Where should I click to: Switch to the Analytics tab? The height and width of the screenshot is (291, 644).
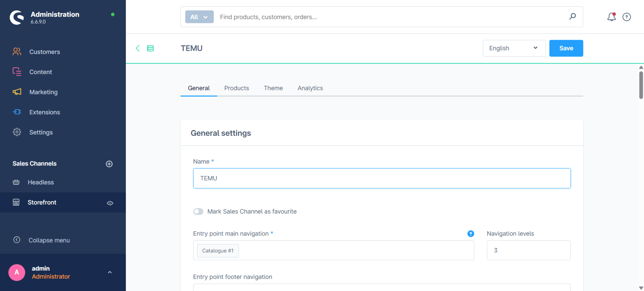310,88
